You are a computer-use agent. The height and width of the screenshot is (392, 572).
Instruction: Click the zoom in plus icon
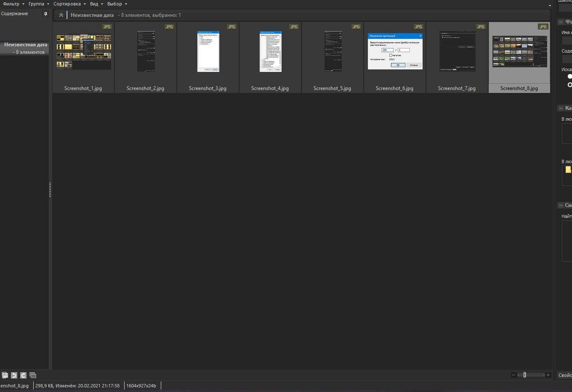(548, 375)
